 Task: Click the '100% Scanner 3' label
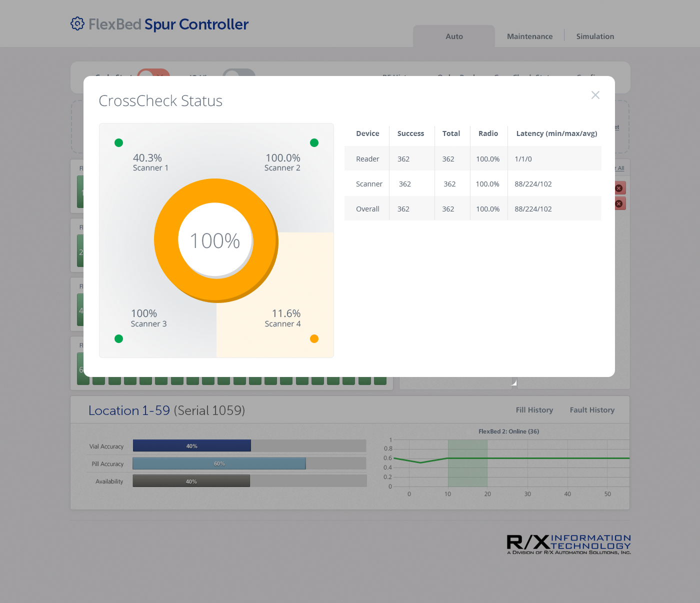coord(148,318)
